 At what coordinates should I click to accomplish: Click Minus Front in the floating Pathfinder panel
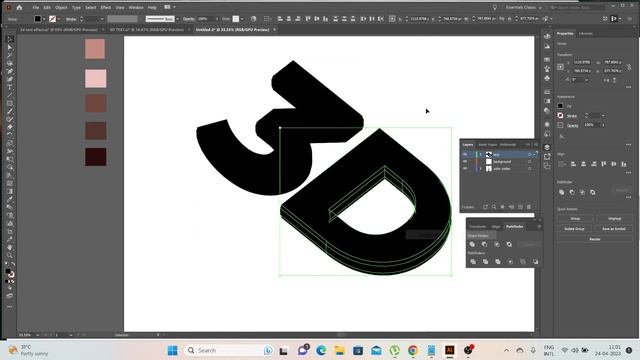pyautogui.click(x=484, y=244)
